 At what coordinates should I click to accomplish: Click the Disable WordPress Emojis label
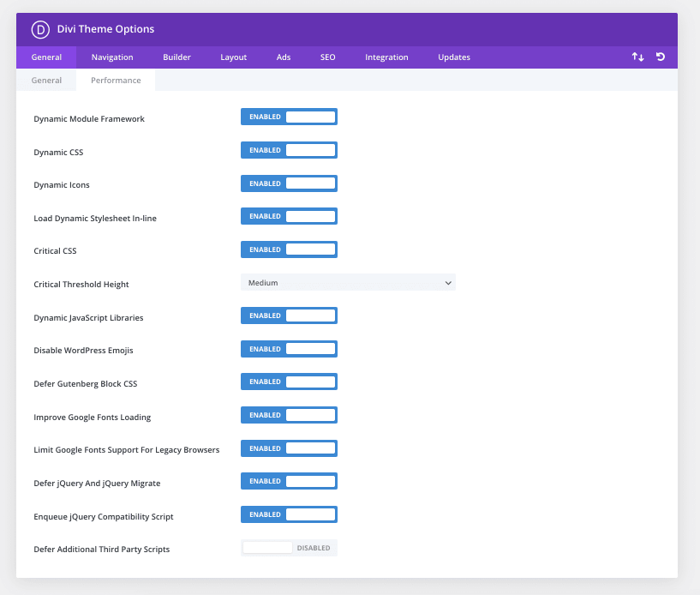coord(83,351)
